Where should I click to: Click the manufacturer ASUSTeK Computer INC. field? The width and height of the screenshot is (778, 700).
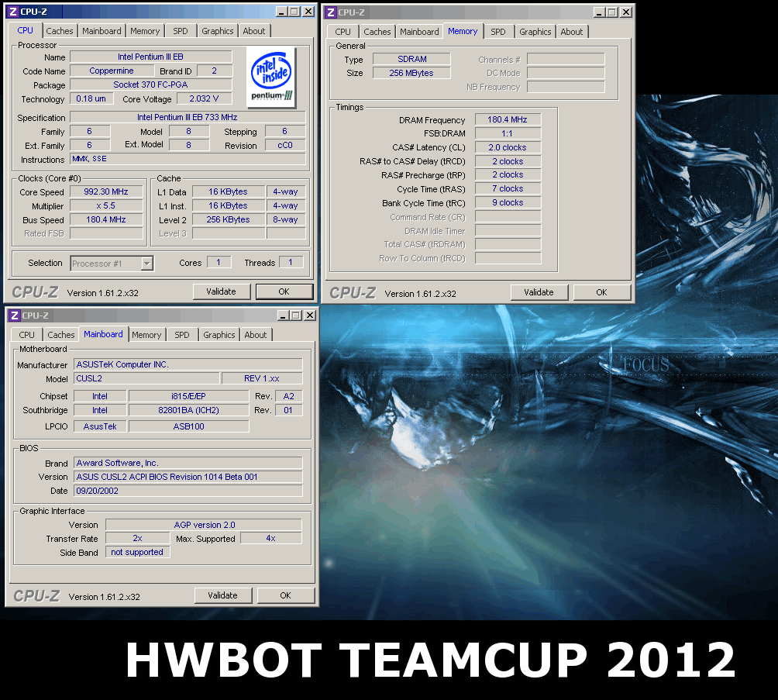point(188,364)
